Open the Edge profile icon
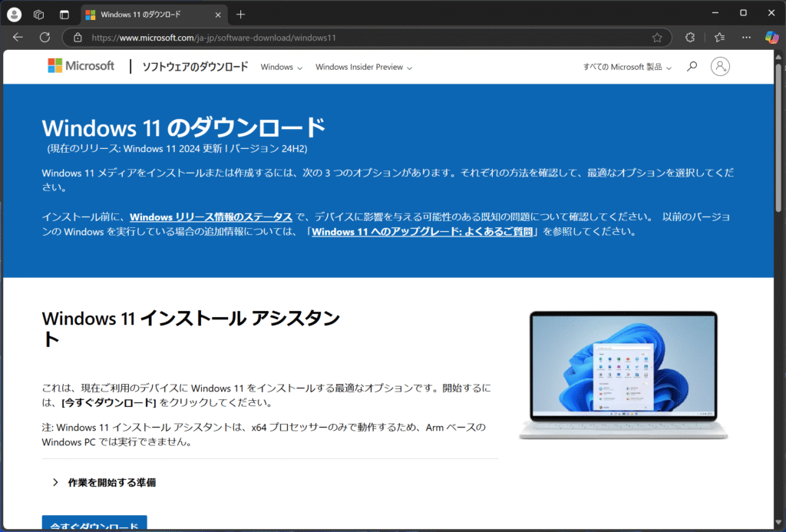The width and height of the screenshot is (786, 532). [x=14, y=15]
